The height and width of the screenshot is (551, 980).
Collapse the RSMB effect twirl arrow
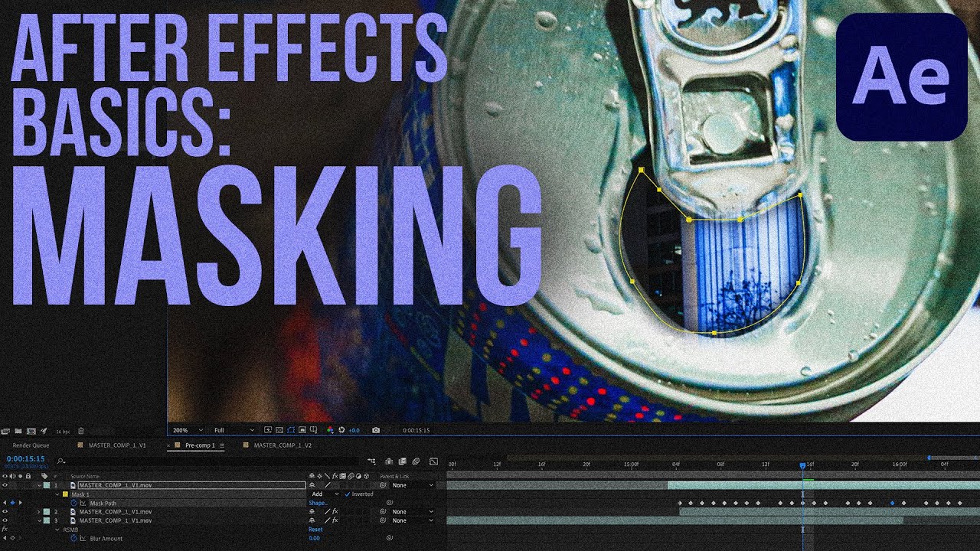point(57,530)
